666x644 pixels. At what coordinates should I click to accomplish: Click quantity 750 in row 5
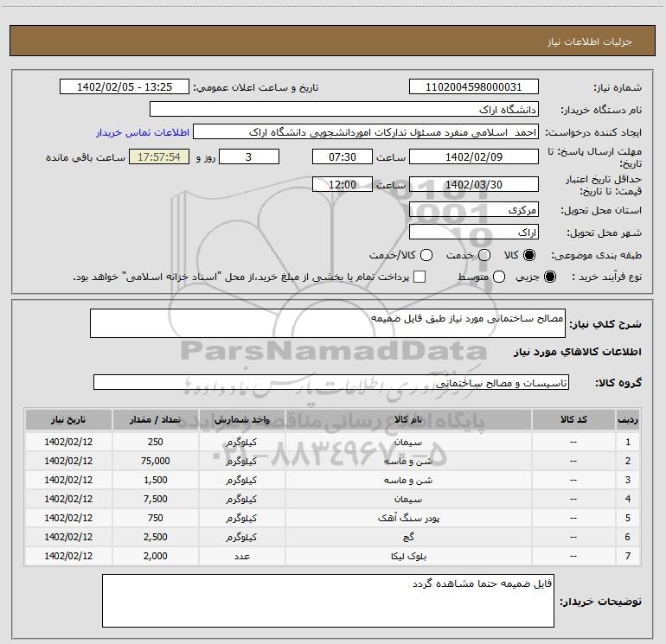pyautogui.click(x=156, y=518)
